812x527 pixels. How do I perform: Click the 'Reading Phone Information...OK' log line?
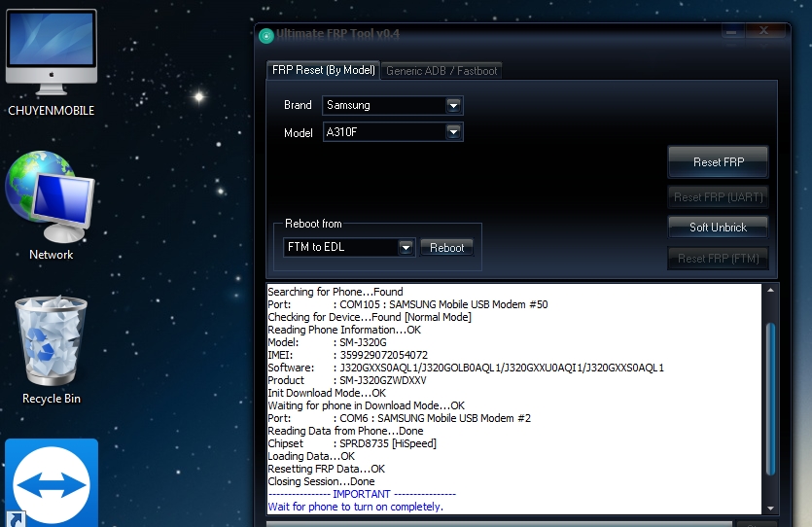[x=344, y=330]
